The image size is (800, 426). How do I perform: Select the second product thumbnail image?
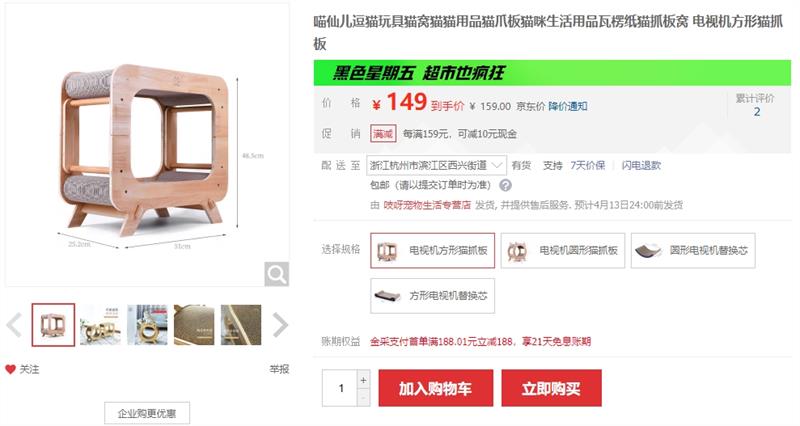coord(100,325)
